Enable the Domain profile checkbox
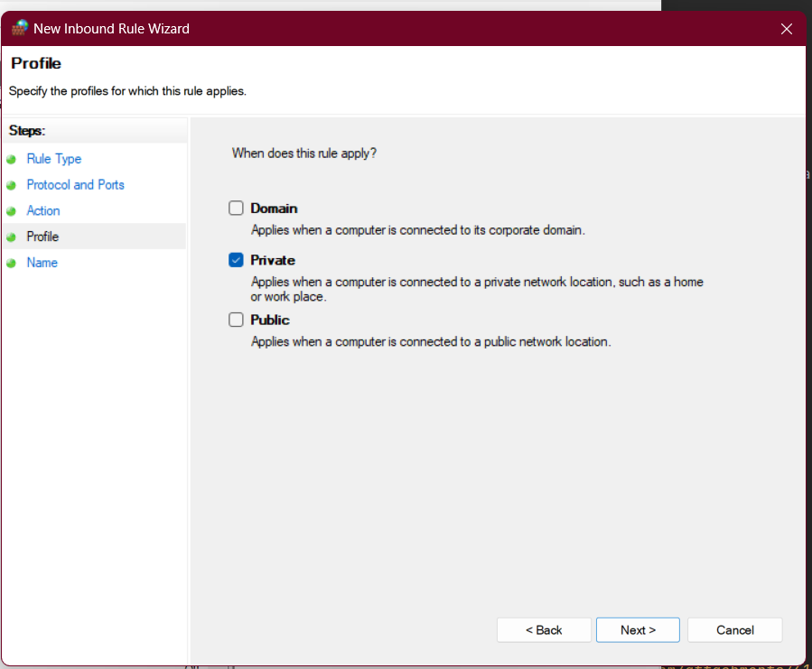 236,209
